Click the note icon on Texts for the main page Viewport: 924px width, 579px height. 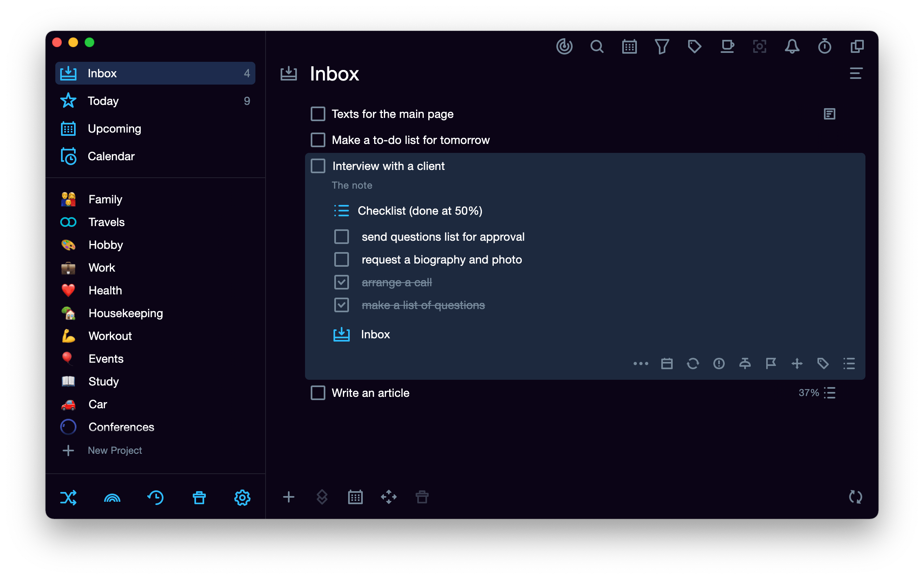[x=829, y=114]
